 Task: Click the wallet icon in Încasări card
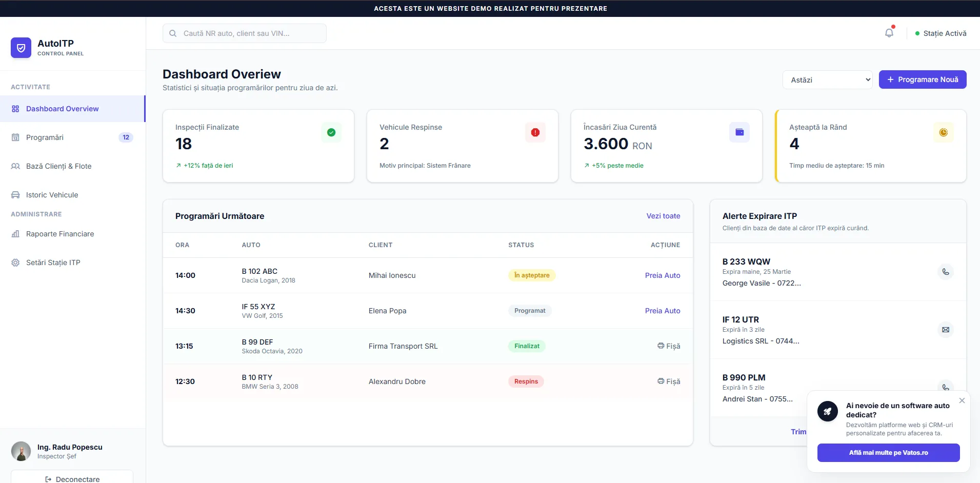[739, 132]
